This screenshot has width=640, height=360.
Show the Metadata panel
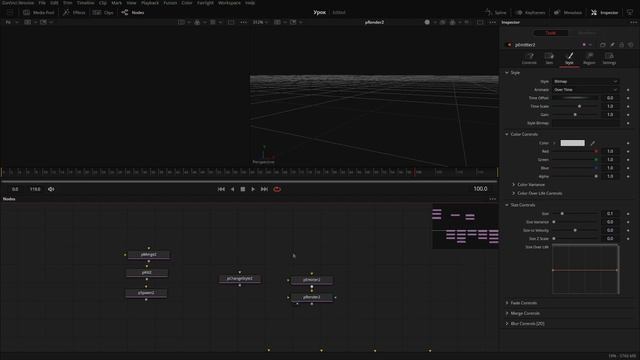568,13
